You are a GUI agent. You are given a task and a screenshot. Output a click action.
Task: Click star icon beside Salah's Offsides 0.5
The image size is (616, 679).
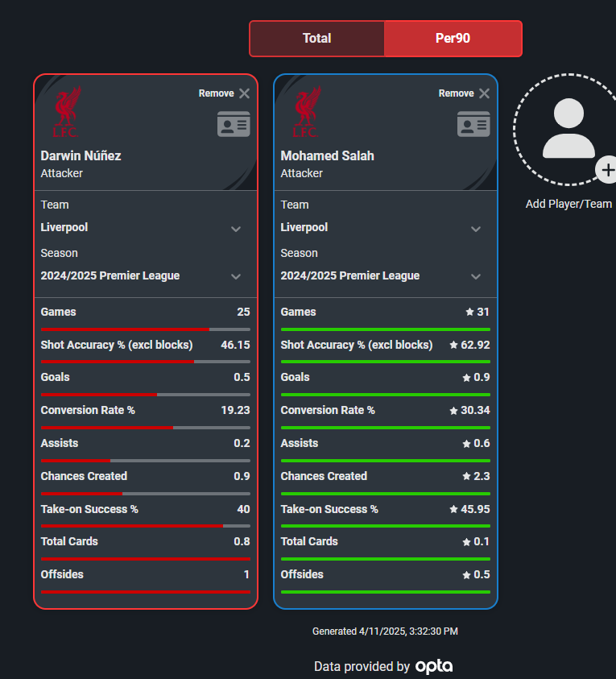pos(467,575)
